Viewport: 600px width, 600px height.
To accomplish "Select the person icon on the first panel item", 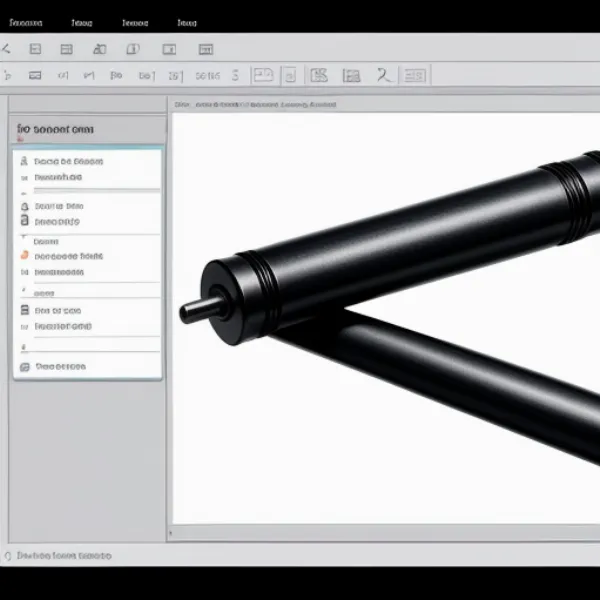I will pos(24,160).
